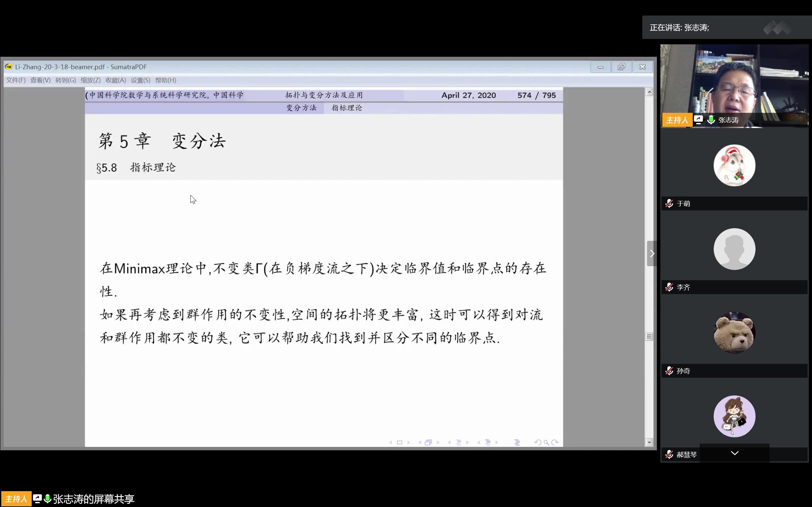Image resolution: width=812 pixels, height=507 pixels.
Task: Click the 主持人 host badge on the video tile
Action: pyautogui.click(x=677, y=120)
